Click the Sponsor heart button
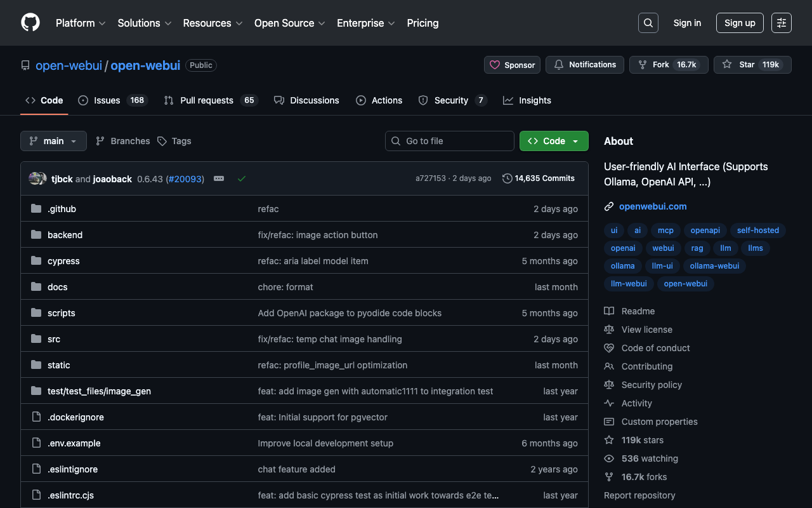This screenshot has width=812, height=508. click(x=512, y=65)
